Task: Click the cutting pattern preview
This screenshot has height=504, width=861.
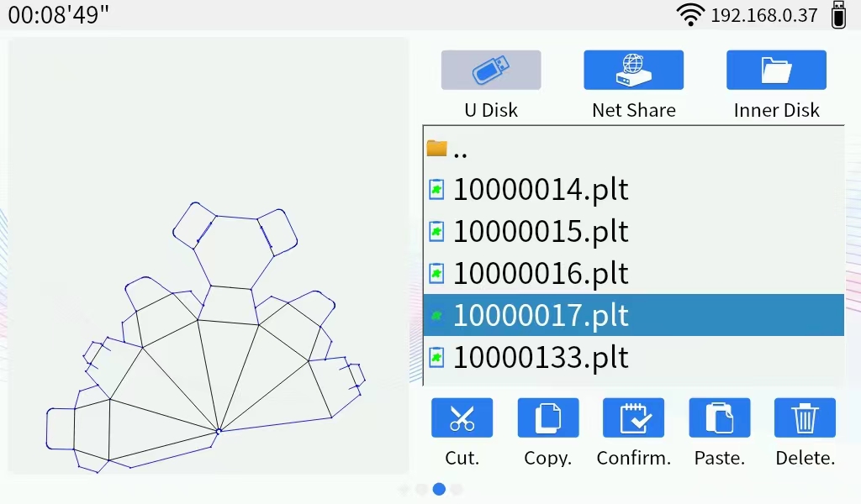Action: tap(208, 336)
